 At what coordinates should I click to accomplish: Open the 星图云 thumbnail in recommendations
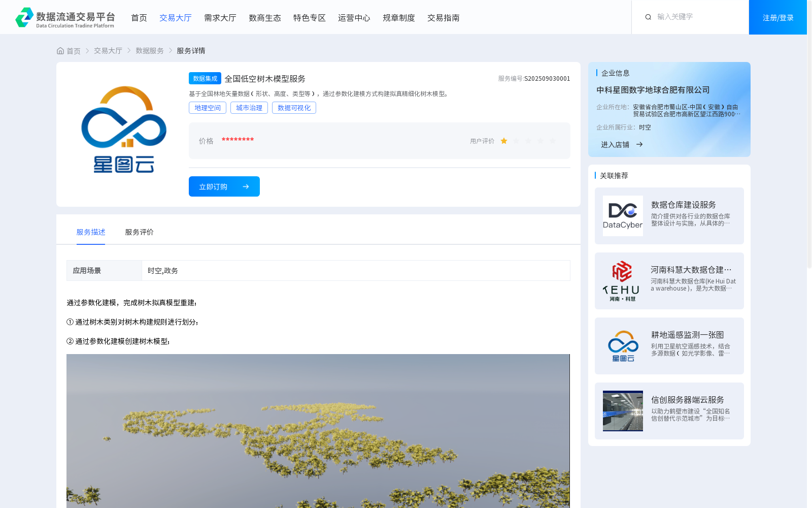click(x=623, y=346)
